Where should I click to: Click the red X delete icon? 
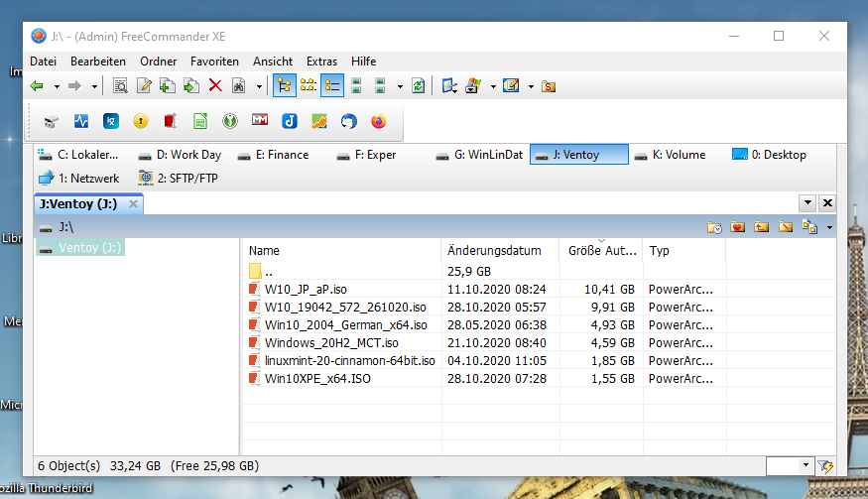point(215,86)
